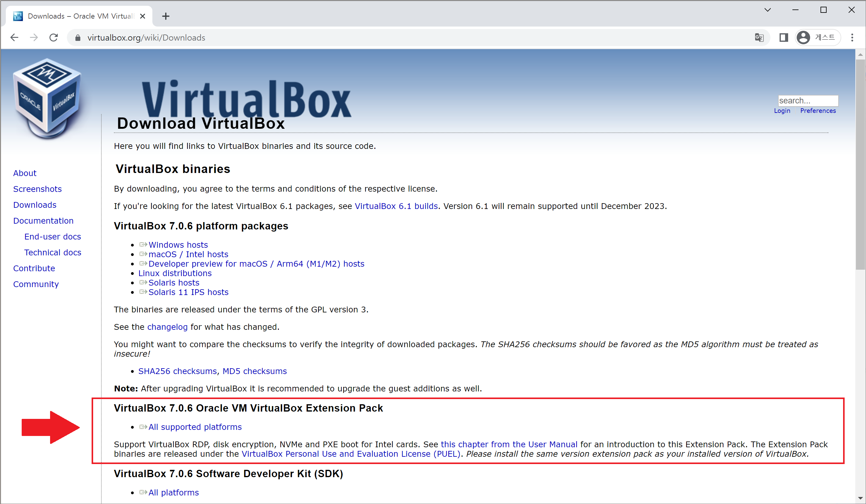Download the Solaris hosts package
Image resolution: width=866 pixels, height=504 pixels.
(174, 282)
